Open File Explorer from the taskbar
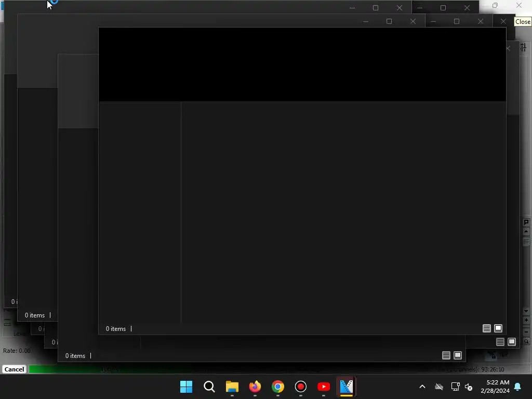The height and width of the screenshot is (399, 532). tap(232, 387)
